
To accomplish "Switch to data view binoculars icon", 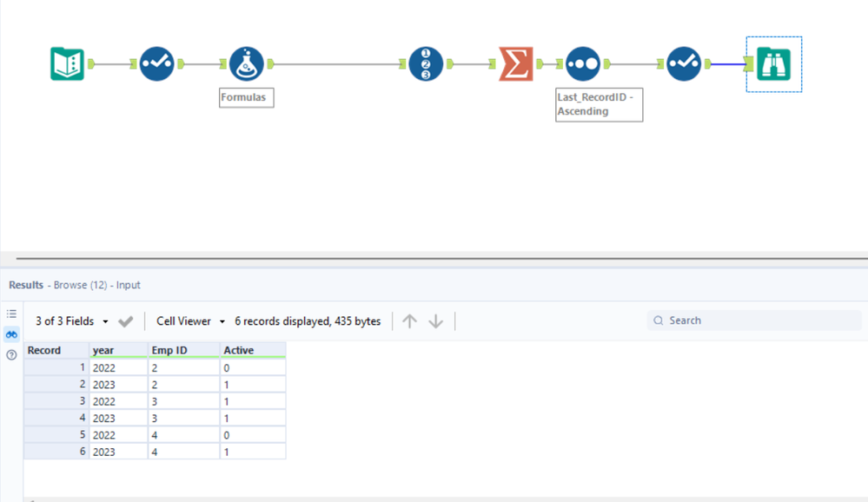I will pos(11,334).
